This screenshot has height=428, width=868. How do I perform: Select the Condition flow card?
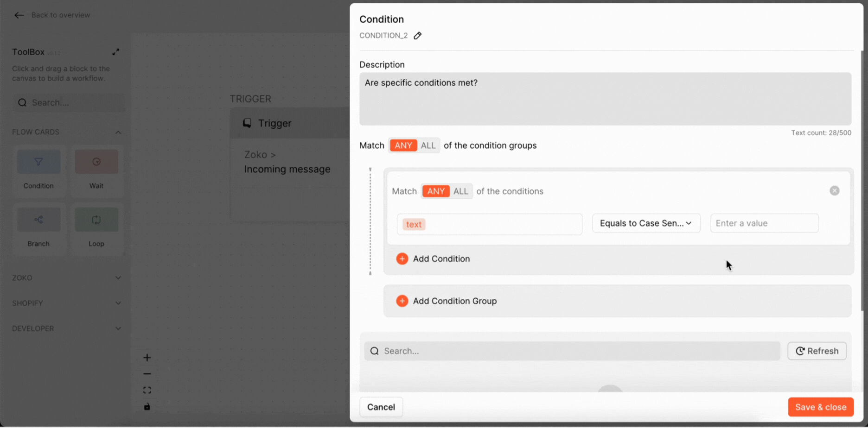click(38, 170)
